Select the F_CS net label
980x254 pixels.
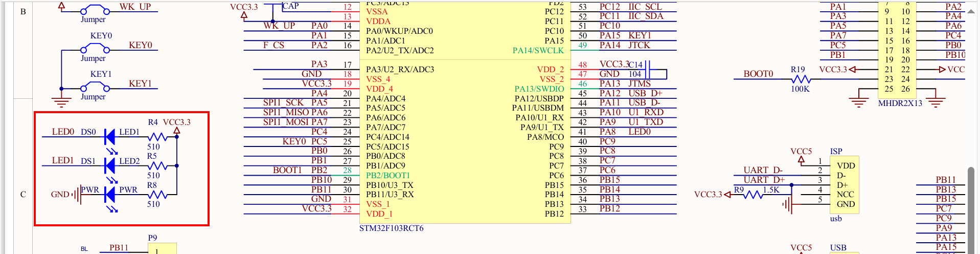coord(274,46)
